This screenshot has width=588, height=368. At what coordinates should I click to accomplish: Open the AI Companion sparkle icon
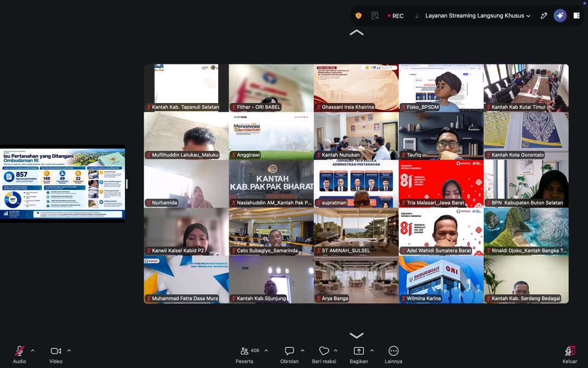click(x=560, y=16)
